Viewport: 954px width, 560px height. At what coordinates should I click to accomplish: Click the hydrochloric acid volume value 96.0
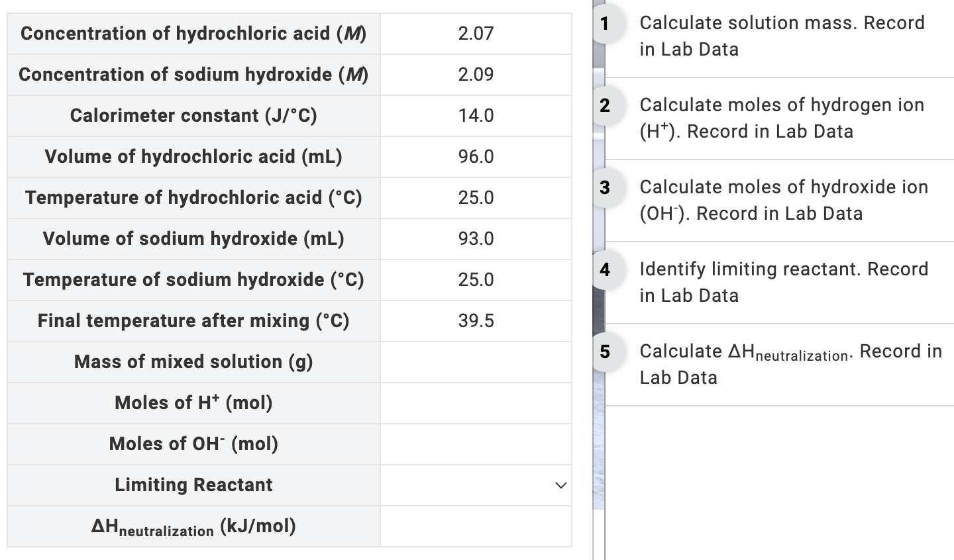(x=476, y=157)
